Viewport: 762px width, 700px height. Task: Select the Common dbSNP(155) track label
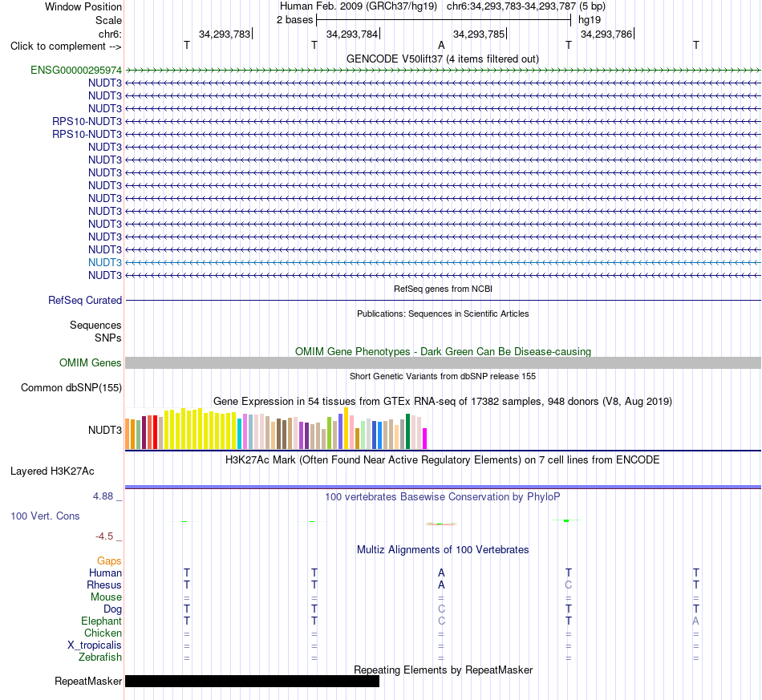pos(71,387)
